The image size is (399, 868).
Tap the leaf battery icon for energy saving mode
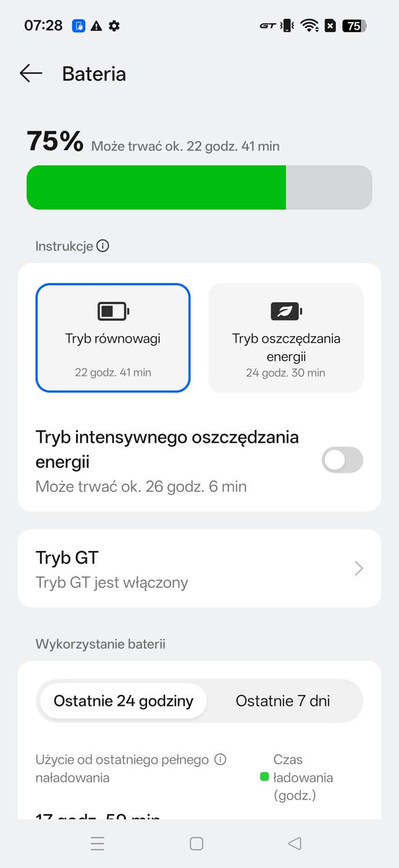[x=285, y=311]
